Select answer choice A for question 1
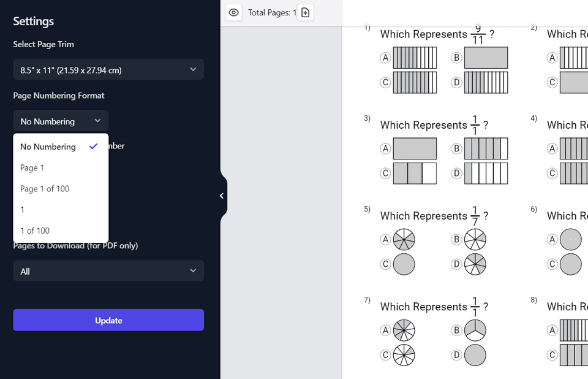Image resolution: width=588 pixels, height=379 pixels. (385, 57)
